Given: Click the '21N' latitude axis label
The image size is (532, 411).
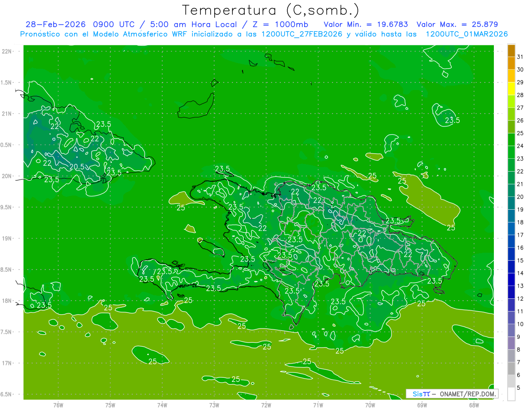Looking at the screenshot, I should [7, 114].
